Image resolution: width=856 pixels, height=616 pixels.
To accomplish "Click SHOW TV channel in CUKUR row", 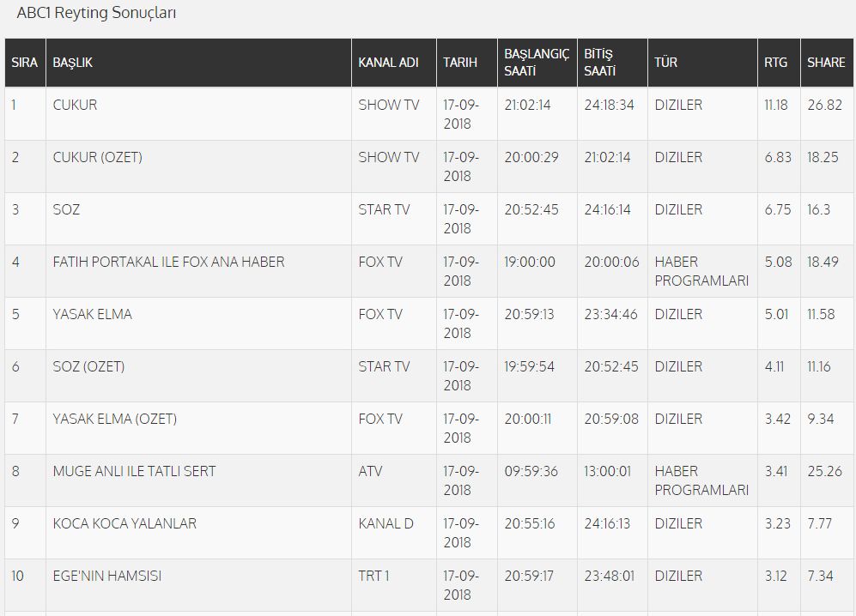I will (x=389, y=105).
